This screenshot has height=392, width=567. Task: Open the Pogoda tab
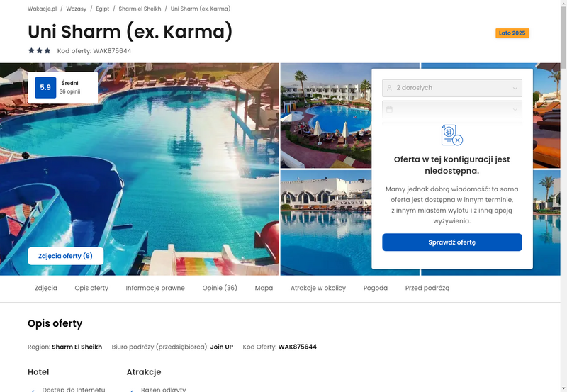pyautogui.click(x=376, y=288)
